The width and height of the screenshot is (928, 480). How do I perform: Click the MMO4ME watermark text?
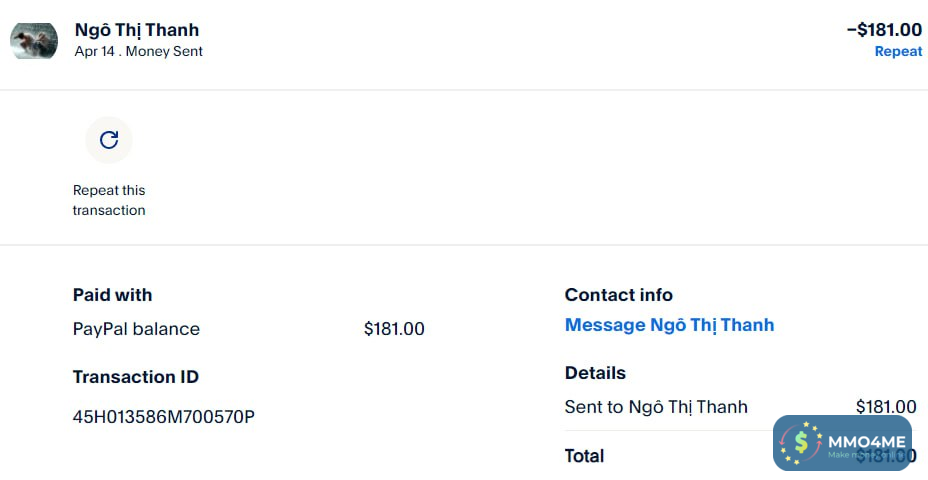click(866, 441)
